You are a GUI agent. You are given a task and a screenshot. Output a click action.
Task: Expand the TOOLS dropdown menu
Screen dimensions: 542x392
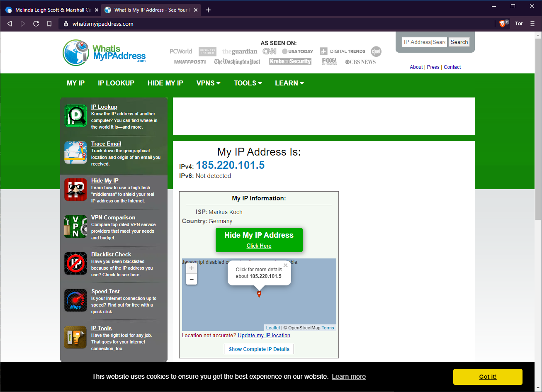[x=248, y=83]
